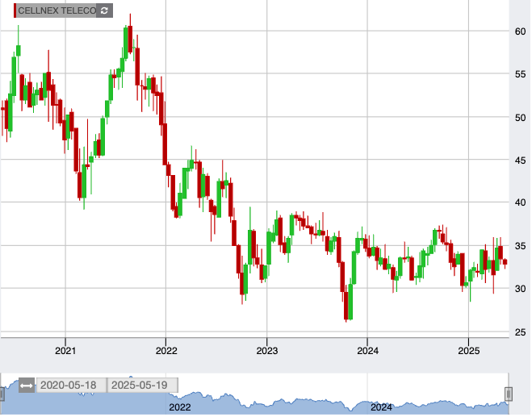Click the red color marker beside CELLNEX label

(15, 10)
